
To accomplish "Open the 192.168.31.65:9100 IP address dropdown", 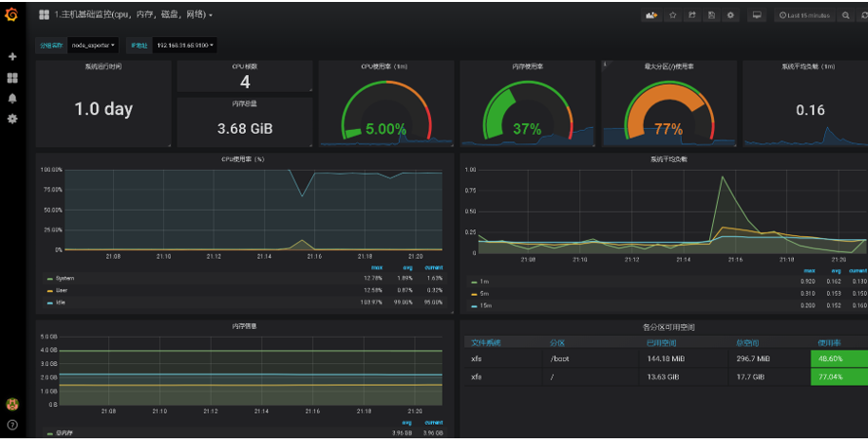I will click(x=184, y=46).
